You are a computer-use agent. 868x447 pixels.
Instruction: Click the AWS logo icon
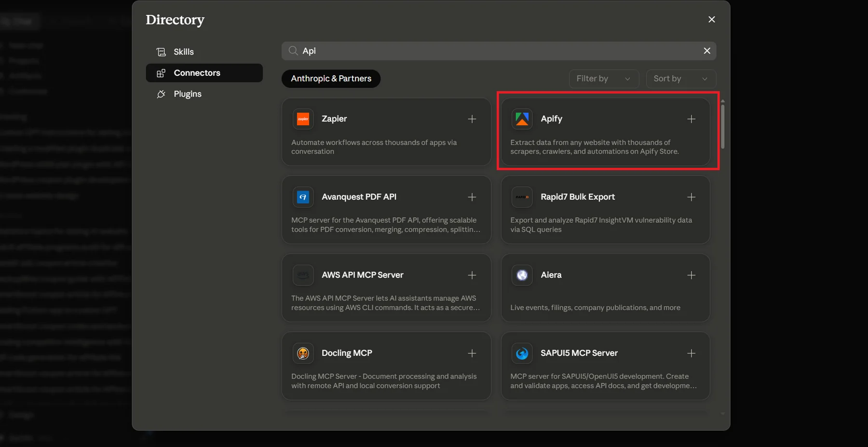303,275
